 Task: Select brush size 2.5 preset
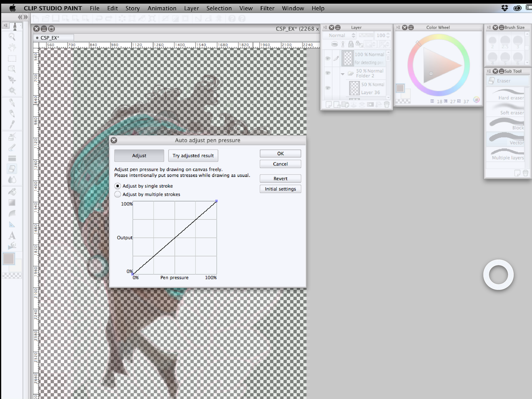pyautogui.click(x=505, y=43)
